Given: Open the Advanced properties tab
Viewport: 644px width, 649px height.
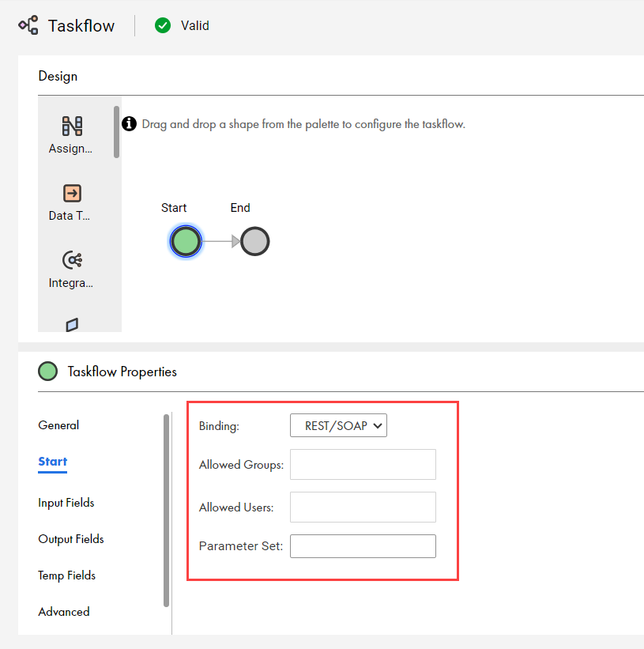Looking at the screenshot, I should (x=64, y=612).
